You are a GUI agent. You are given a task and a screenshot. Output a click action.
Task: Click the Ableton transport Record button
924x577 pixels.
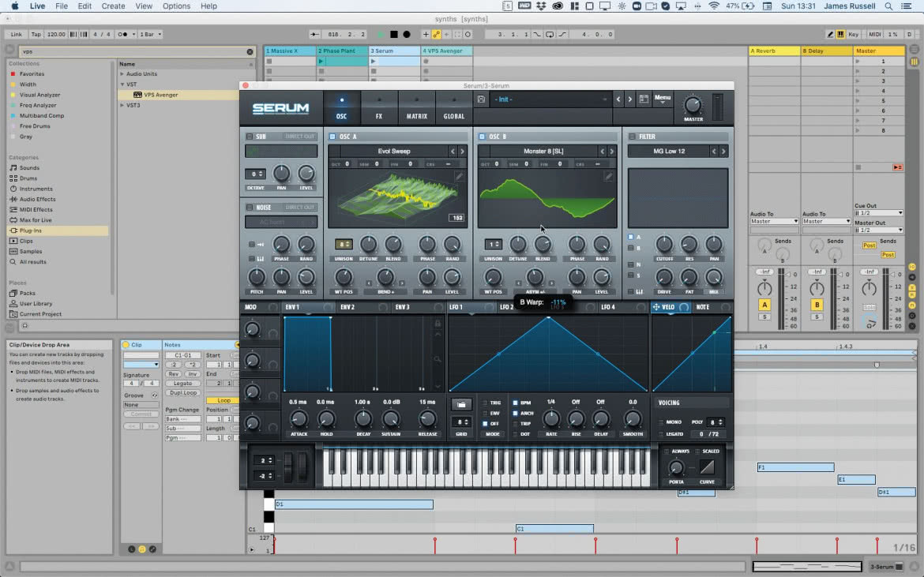tap(407, 34)
